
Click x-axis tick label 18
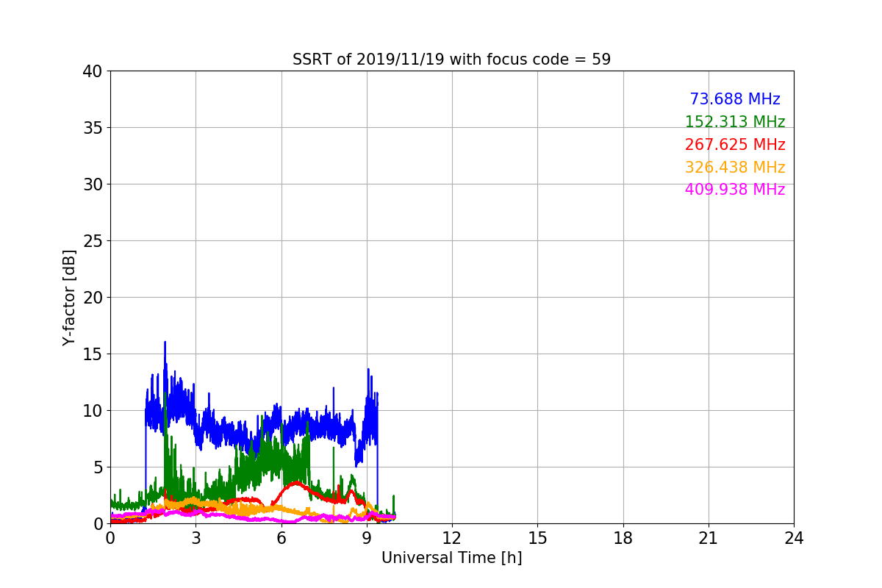[623, 538]
